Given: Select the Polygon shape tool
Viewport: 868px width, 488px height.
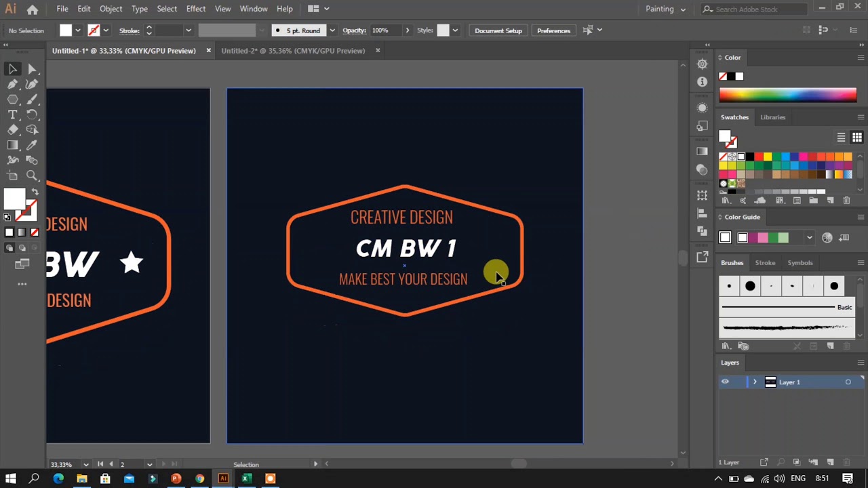Looking at the screenshot, I should click(12, 100).
